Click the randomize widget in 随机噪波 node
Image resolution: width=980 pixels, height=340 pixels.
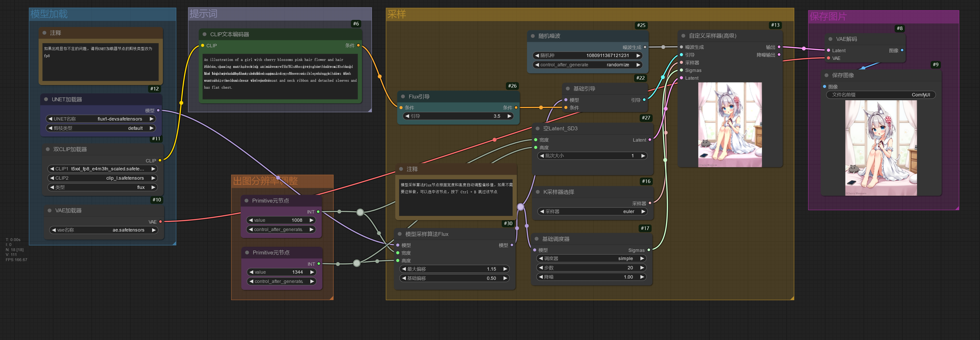(587, 65)
